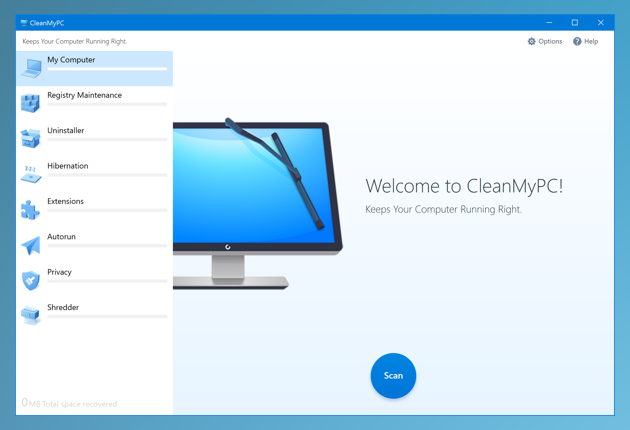Click the Uninstaller box icon

[31, 139]
